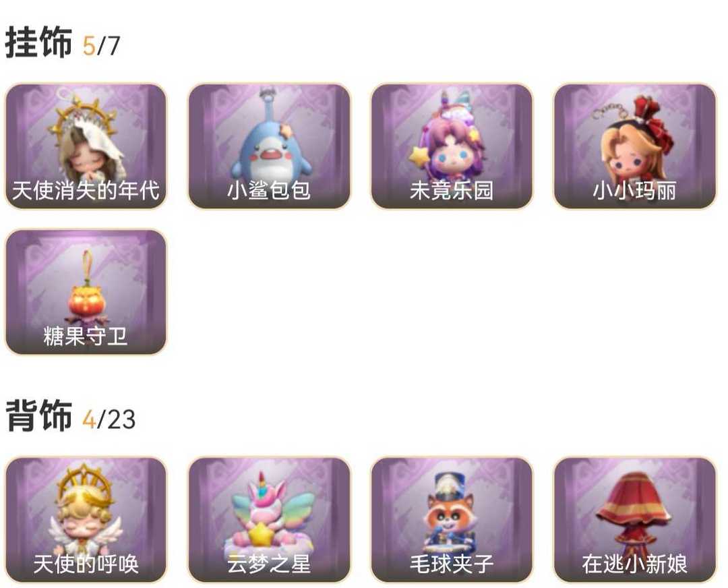Tap the red dress bride figure icon
728x588 pixels.
click(634, 512)
